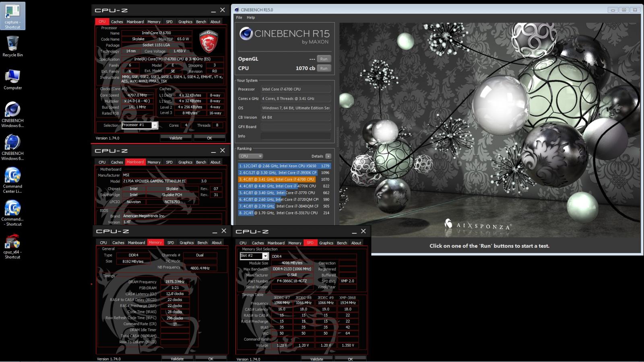644x362 pixels.
Task: Click the panel splitter handle in Cinebench
Action: [x=337, y=137]
